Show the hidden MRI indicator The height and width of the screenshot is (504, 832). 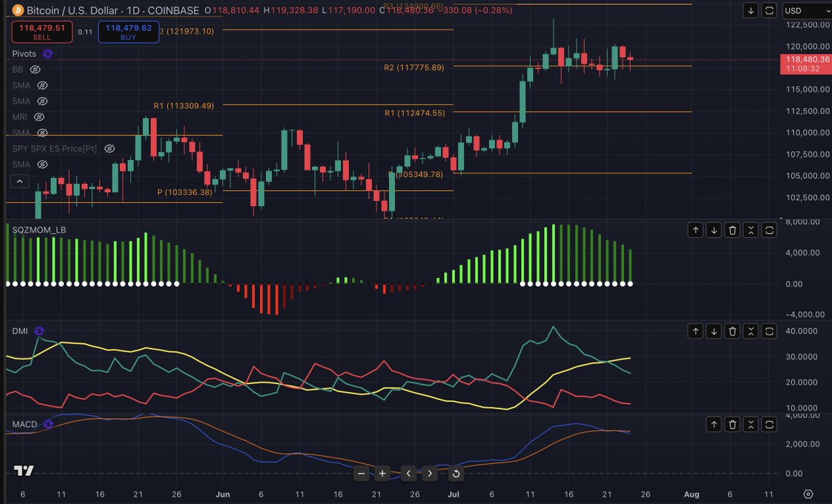click(x=39, y=117)
